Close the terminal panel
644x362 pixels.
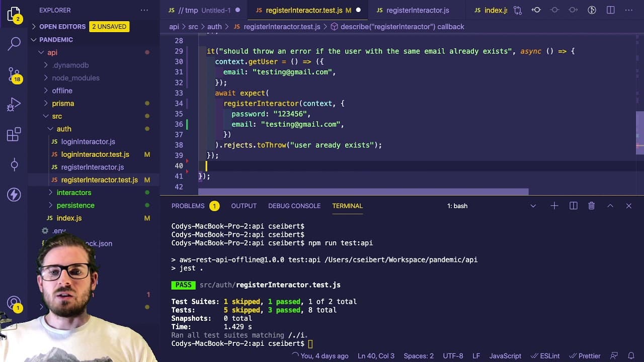point(628,206)
